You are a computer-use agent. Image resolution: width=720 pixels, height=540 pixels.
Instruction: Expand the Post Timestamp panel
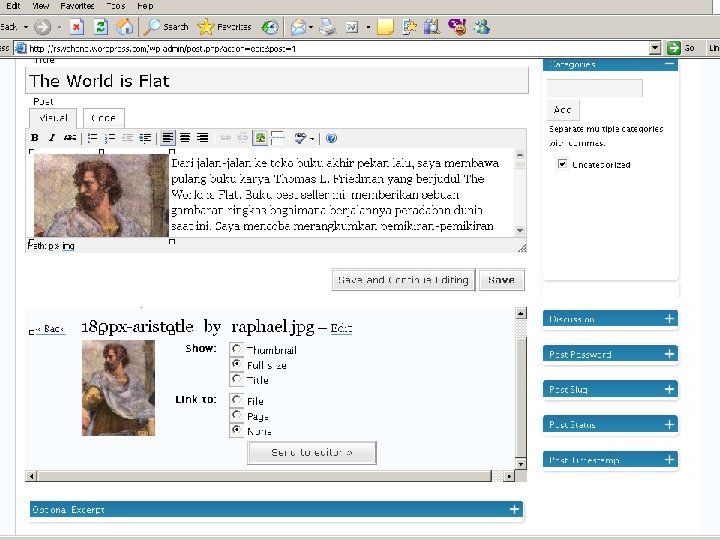[x=669, y=459]
